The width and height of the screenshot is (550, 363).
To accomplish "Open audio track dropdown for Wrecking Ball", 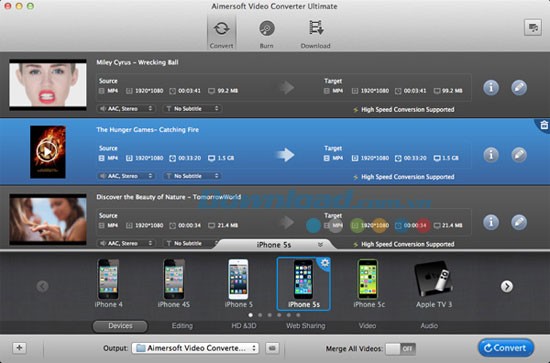I will pyautogui.click(x=126, y=109).
